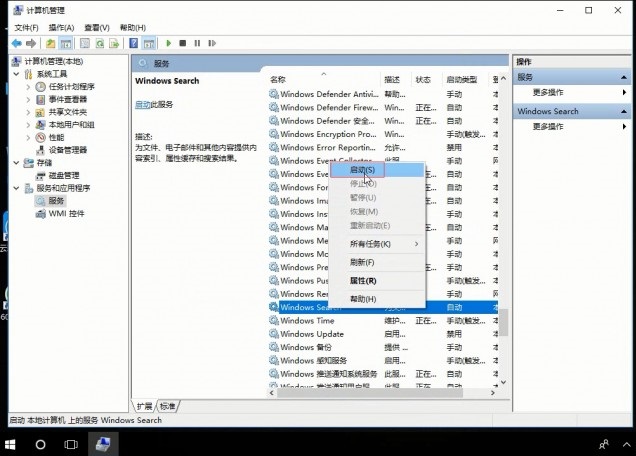Screen dimensions: 636x456
Task: Select 本地用户和组 tree node
Action: tap(71, 125)
